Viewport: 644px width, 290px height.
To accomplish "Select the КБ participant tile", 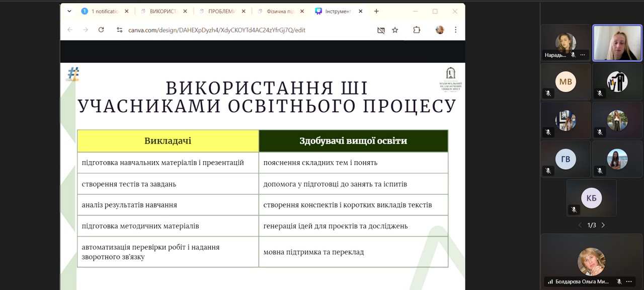I will (591, 198).
